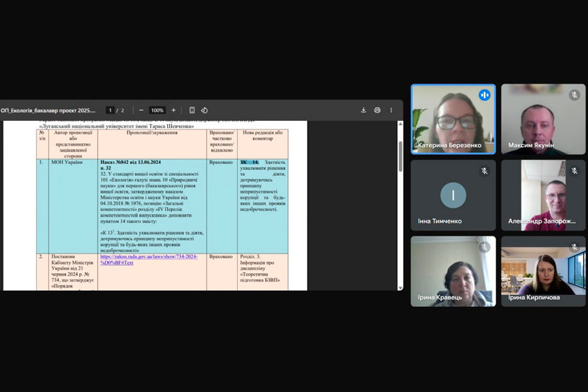Click the 100% zoom level field
The image size is (588, 392).
pyautogui.click(x=157, y=110)
